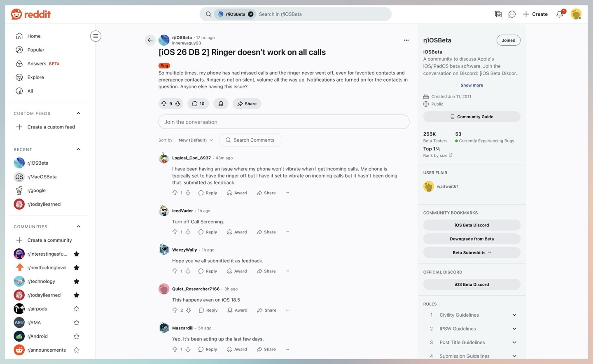The height and width of the screenshot is (364, 593).
Task: Upvote WeezyWally's comment
Action: click(175, 271)
